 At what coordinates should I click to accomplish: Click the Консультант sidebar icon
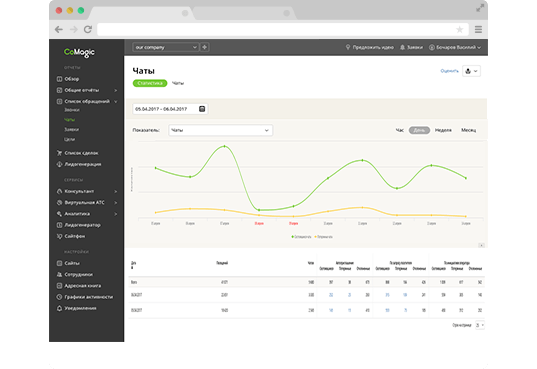[59, 191]
